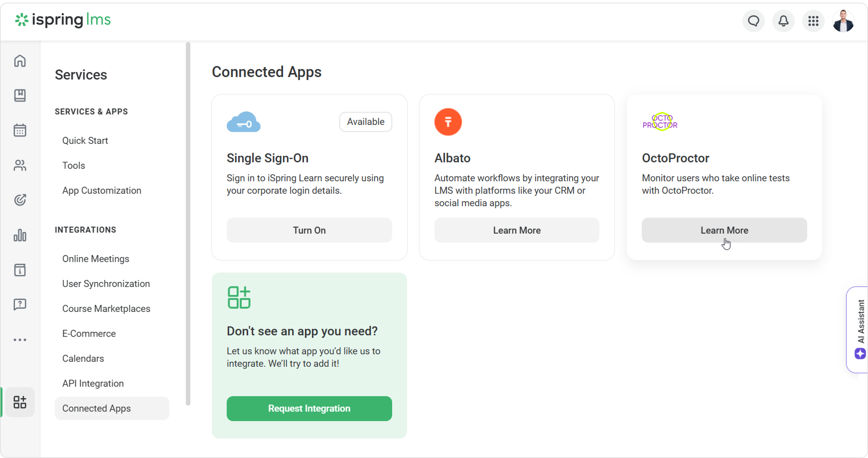Go to API Integration menu item
The width and height of the screenshot is (868, 458).
tap(93, 383)
